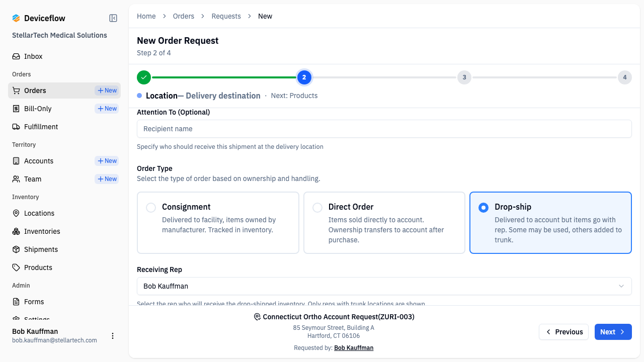Click the Products tag icon
Screen dimensions: 644x362
click(x=16, y=267)
